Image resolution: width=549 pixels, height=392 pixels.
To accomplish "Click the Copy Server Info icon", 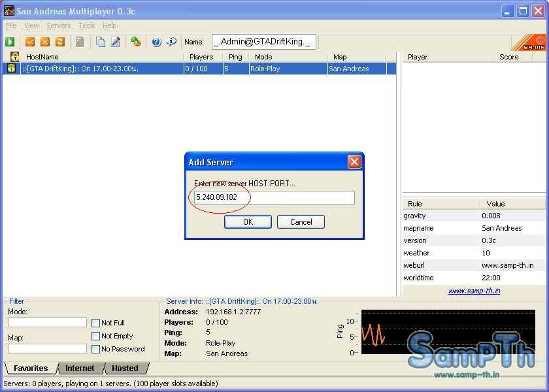I will pos(101,42).
